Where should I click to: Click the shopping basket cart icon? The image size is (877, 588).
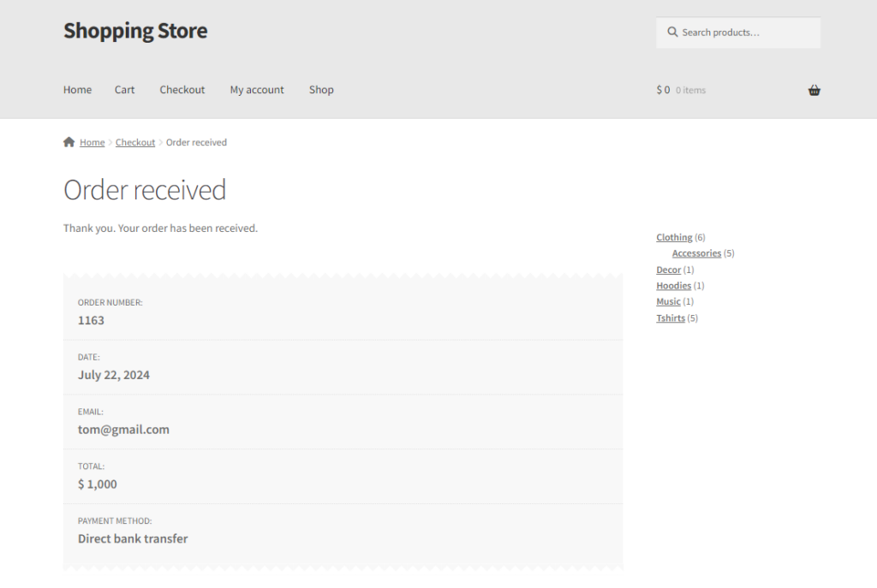[814, 90]
